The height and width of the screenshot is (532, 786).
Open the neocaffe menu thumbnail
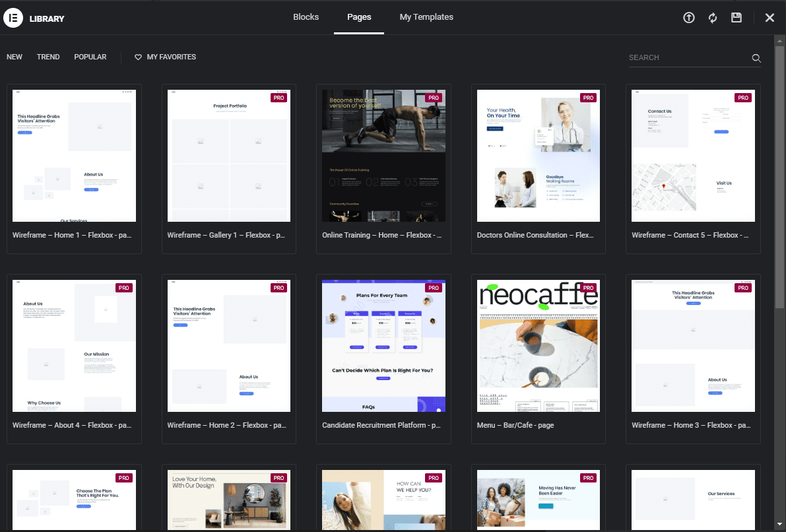539,345
